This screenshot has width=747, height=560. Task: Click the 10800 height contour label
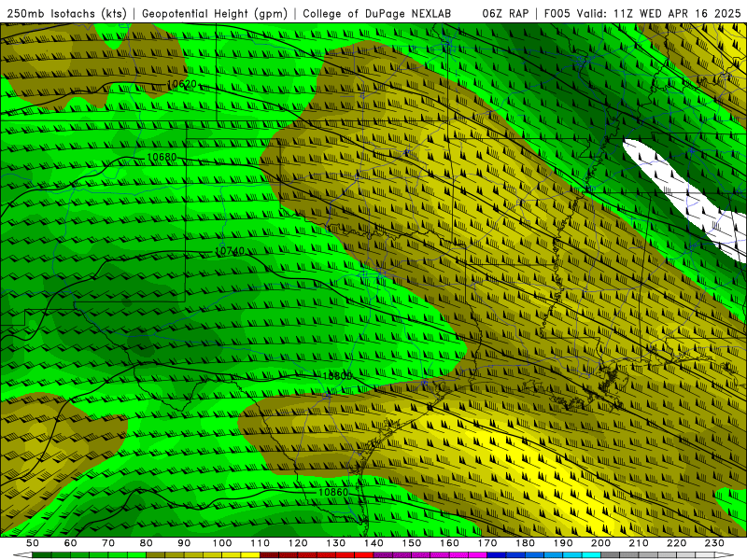click(337, 376)
